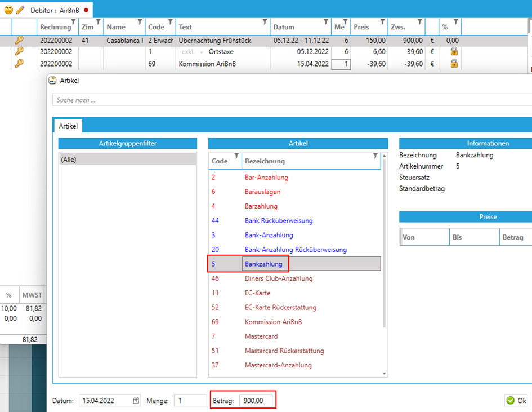Open the filter on the Code column of Artikel list
This screenshot has height=412, width=532.
point(236,156)
